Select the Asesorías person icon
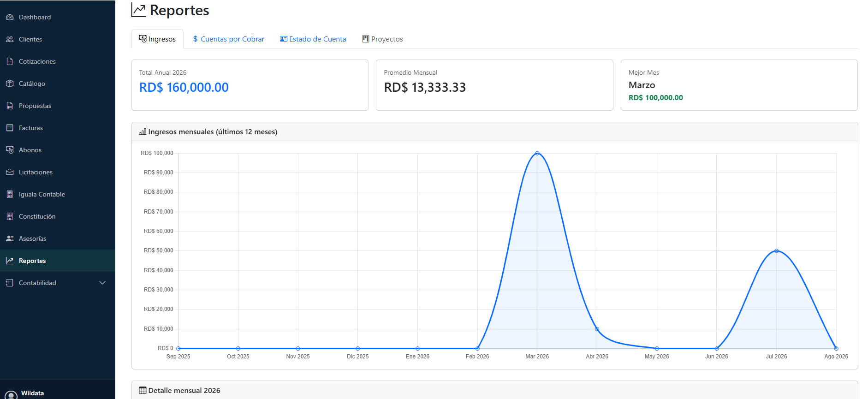Image resolution: width=868 pixels, height=399 pixels. pos(10,238)
